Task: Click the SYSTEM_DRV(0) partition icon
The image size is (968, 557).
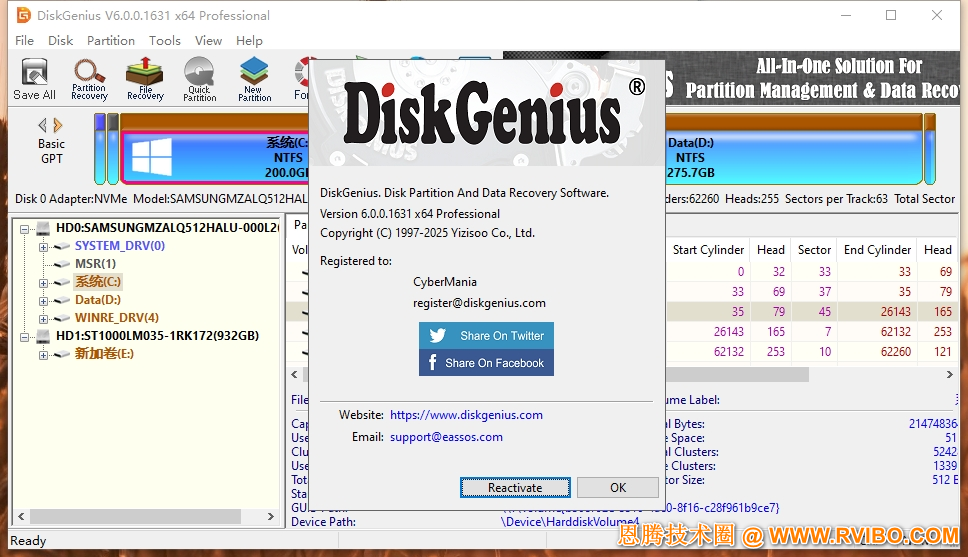Action: click(62, 246)
